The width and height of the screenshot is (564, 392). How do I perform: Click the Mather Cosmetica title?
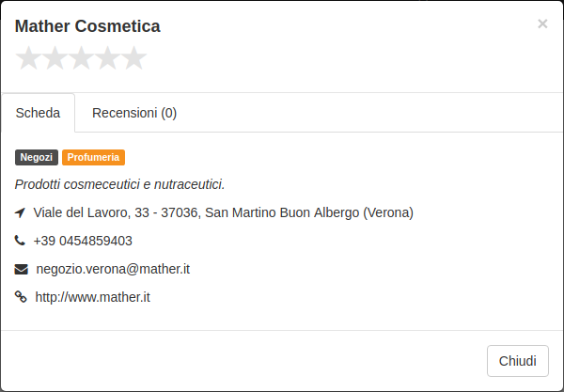(87, 26)
